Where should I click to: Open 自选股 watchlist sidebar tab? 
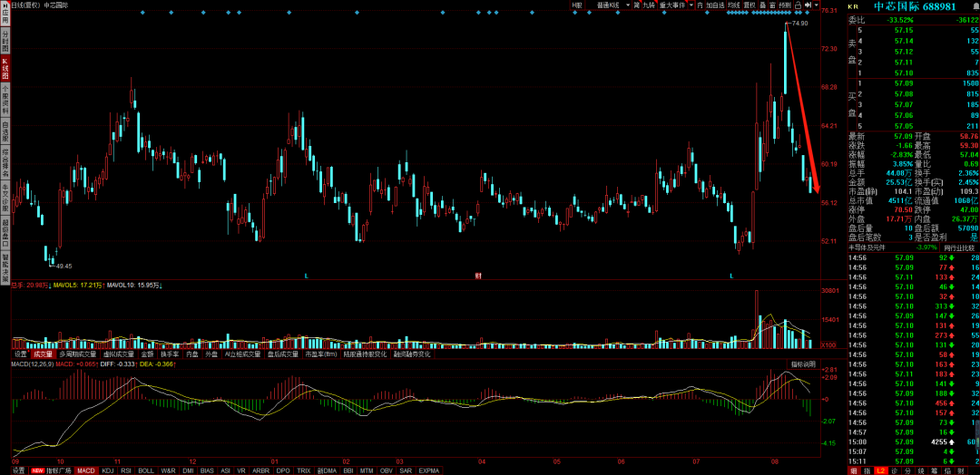pos(5,131)
